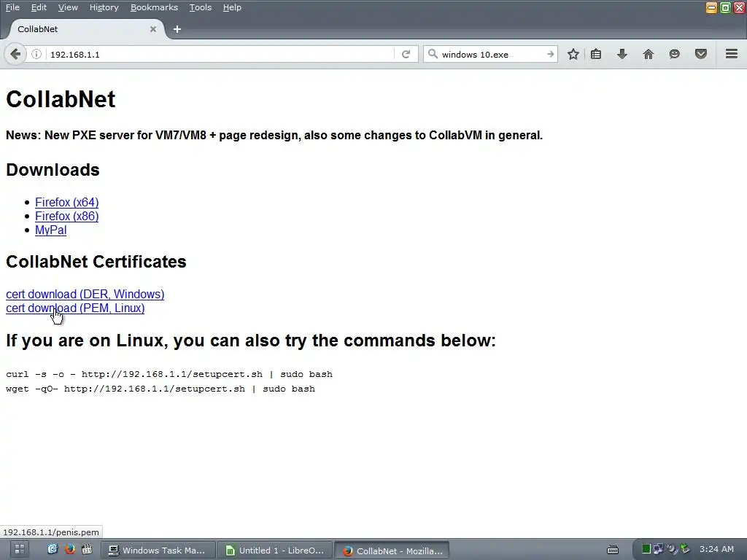747x560 pixels.
Task: Open the Pocket toolbar icon
Action: [701, 54]
